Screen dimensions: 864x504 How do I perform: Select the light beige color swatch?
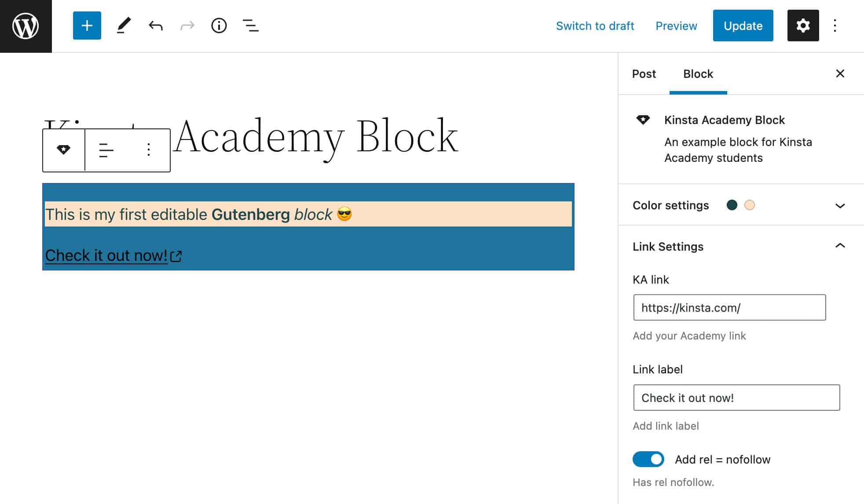[x=750, y=205]
